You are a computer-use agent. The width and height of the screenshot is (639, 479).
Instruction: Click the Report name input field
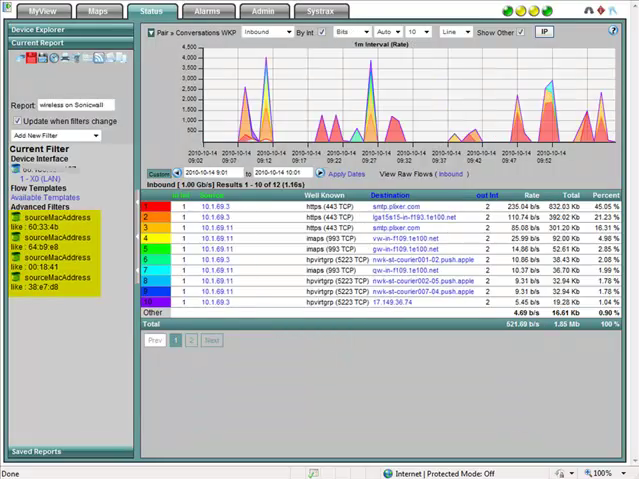[x=76, y=105]
